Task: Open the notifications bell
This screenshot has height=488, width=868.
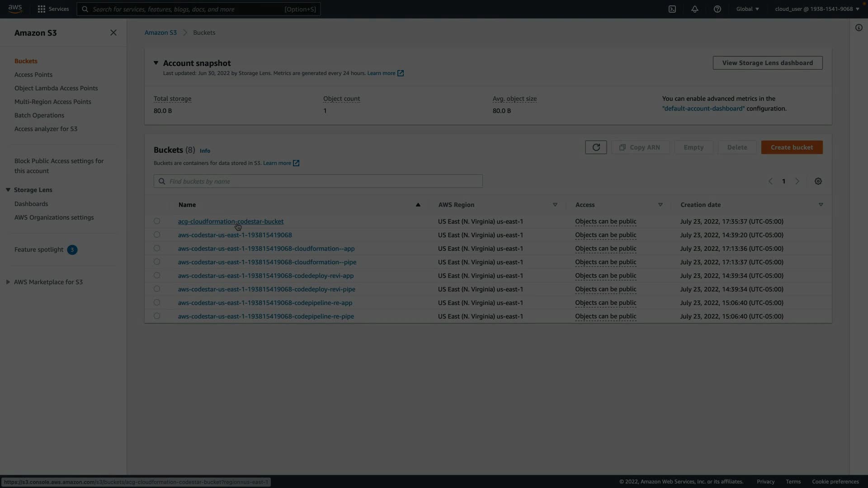Action: (695, 9)
